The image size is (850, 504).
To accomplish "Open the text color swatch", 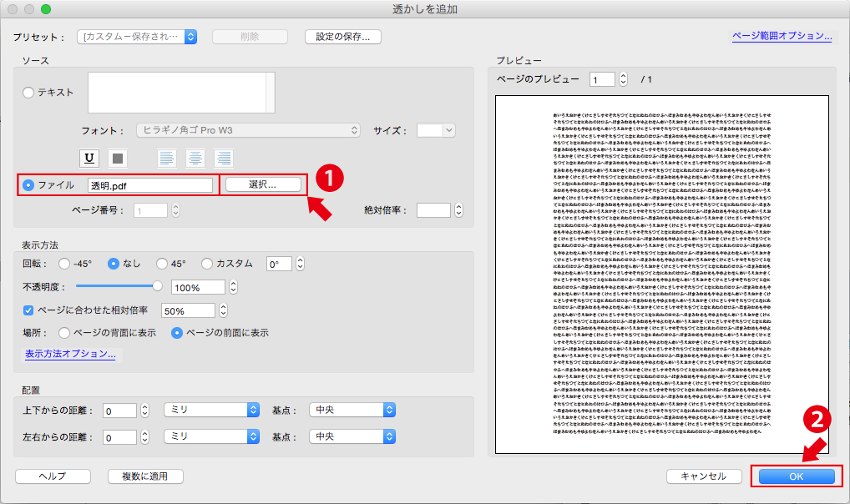I will point(118,157).
